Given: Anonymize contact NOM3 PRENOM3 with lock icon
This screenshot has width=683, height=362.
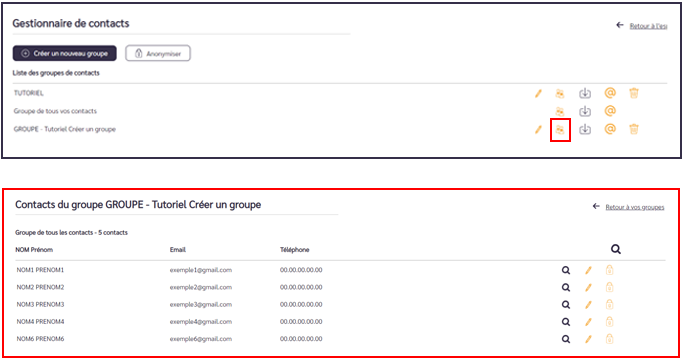Looking at the screenshot, I should click(x=609, y=304).
